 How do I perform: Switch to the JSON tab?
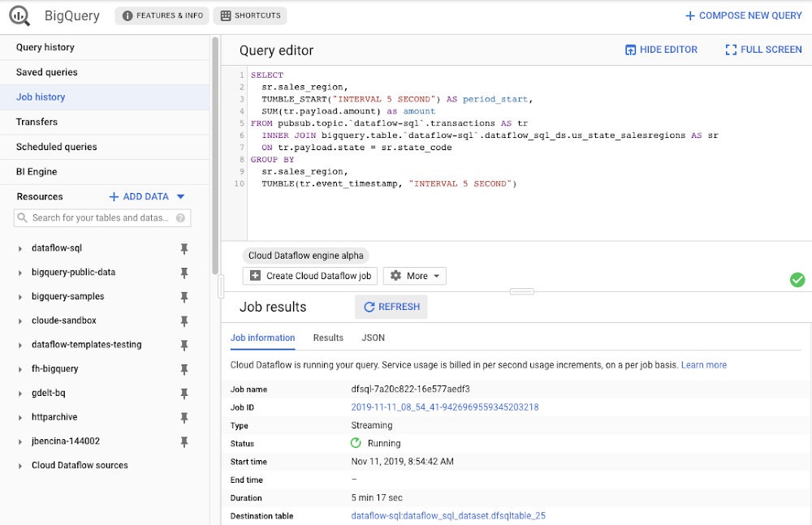click(x=373, y=338)
